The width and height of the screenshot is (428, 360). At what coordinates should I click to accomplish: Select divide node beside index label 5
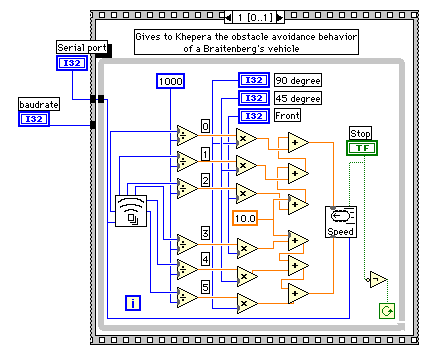click(x=187, y=297)
